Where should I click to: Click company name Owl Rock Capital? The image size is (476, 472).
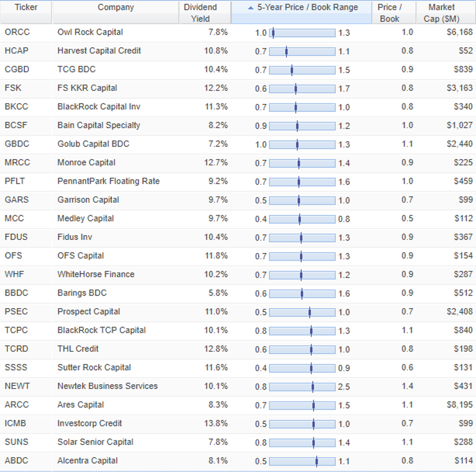point(90,32)
